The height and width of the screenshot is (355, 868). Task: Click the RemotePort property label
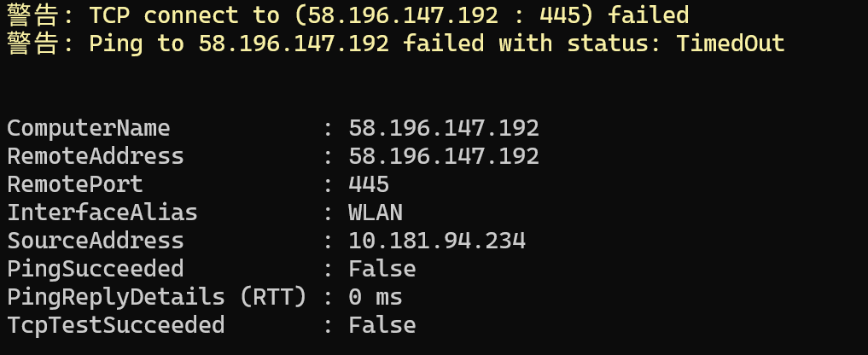tap(75, 184)
